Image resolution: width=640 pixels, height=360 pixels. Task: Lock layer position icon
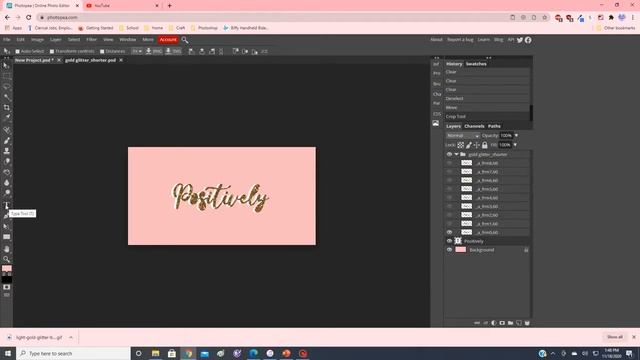476,145
